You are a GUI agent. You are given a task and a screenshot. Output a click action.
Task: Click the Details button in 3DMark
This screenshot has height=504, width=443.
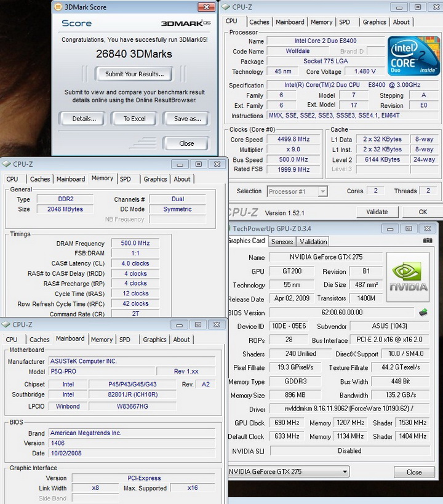coord(84,119)
